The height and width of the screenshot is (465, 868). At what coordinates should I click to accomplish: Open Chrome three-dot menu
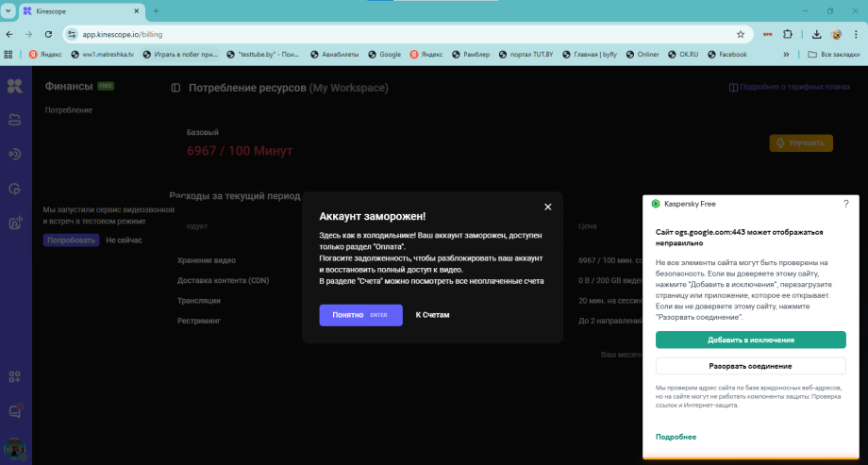tap(855, 34)
